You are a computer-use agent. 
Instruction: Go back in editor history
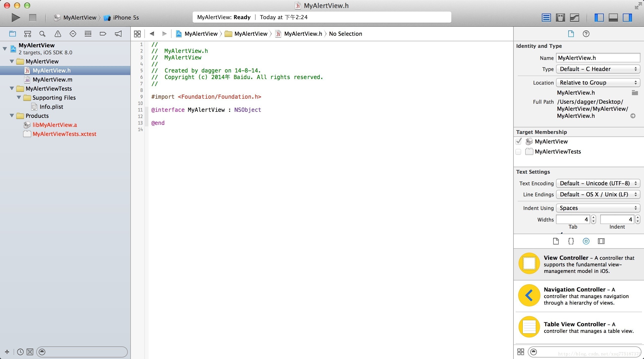(152, 33)
